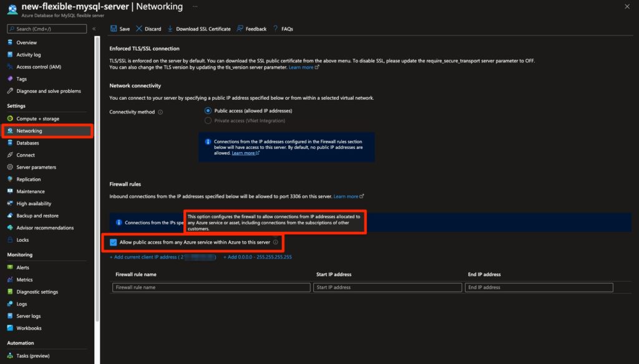Click the Diagnose and solve problems wrench icon
The width and height of the screenshot is (639, 364).
(x=10, y=91)
